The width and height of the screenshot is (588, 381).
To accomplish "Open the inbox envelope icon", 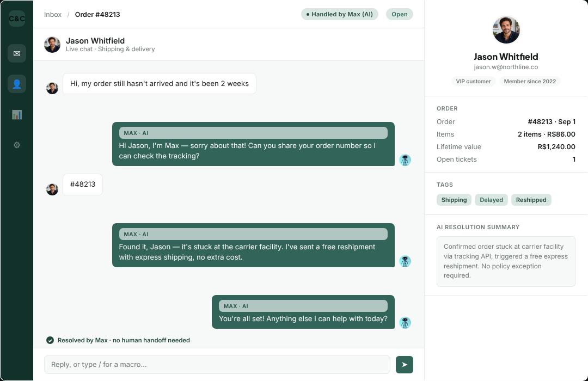I will click(x=17, y=53).
